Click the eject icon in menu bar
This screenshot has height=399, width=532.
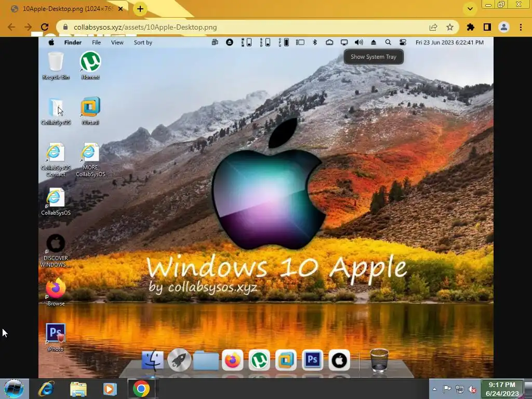coord(374,43)
